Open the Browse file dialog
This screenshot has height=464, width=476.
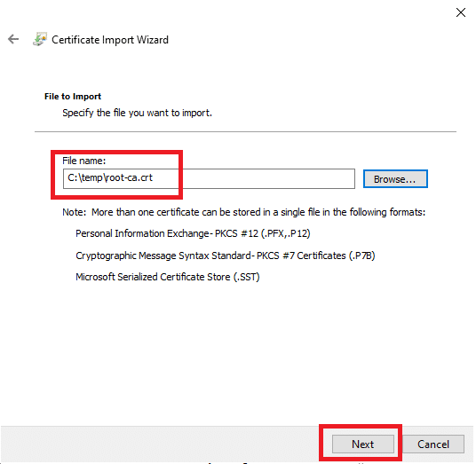coord(395,179)
